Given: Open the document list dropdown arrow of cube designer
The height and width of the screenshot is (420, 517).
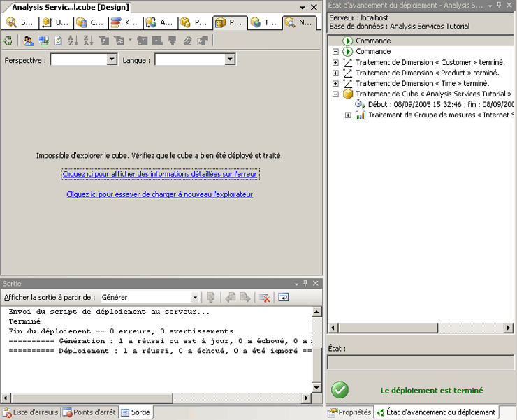Looking at the screenshot, I should coord(303,7).
